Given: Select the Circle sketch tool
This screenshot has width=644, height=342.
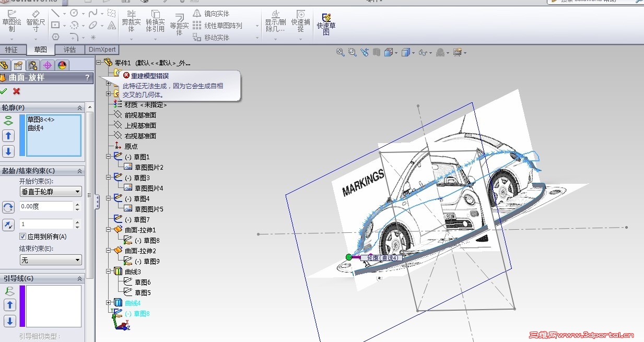Looking at the screenshot, I should coord(74,13).
